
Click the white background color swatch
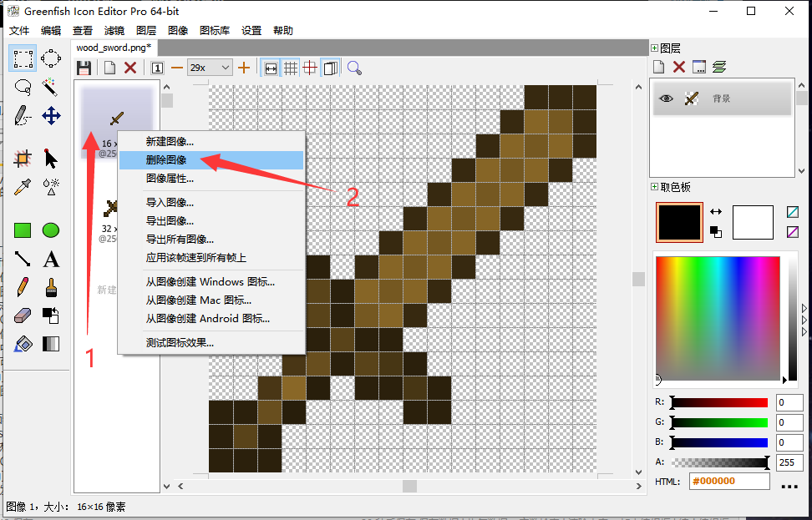(753, 223)
